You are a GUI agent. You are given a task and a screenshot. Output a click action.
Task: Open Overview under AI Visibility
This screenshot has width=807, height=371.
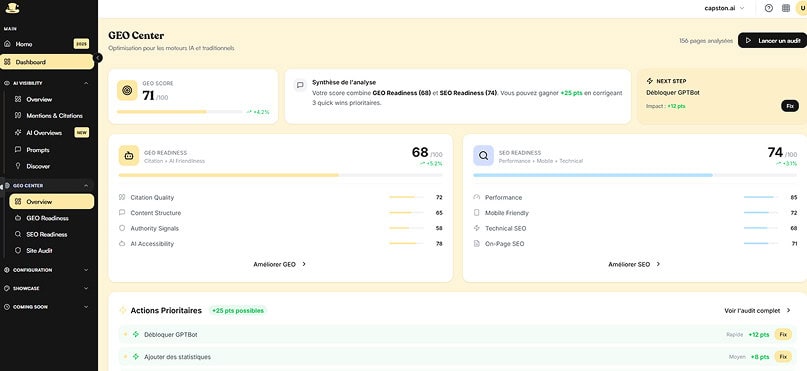pyautogui.click(x=51, y=99)
